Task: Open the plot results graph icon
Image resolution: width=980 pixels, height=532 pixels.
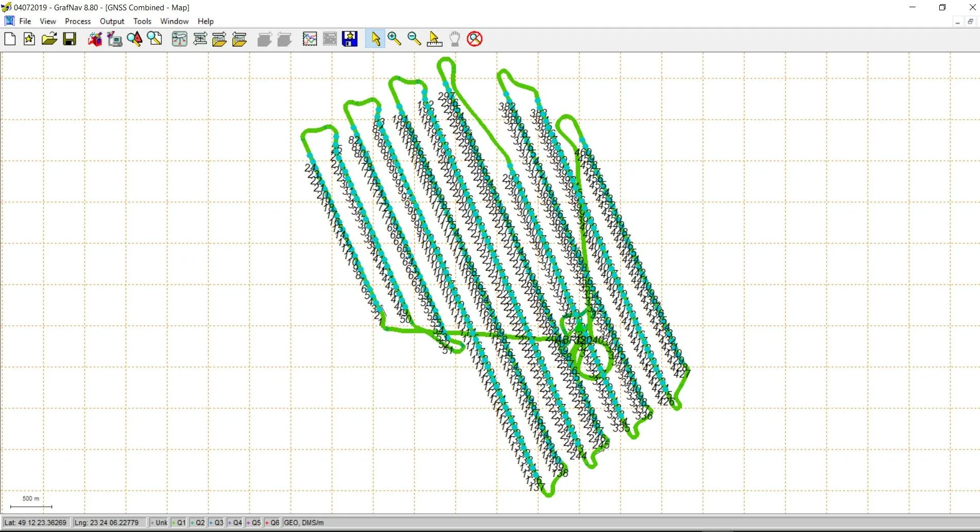Action: tap(310, 39)
